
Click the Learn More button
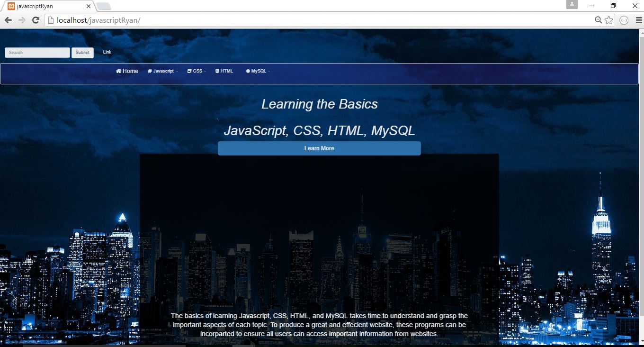click(319, 148)
